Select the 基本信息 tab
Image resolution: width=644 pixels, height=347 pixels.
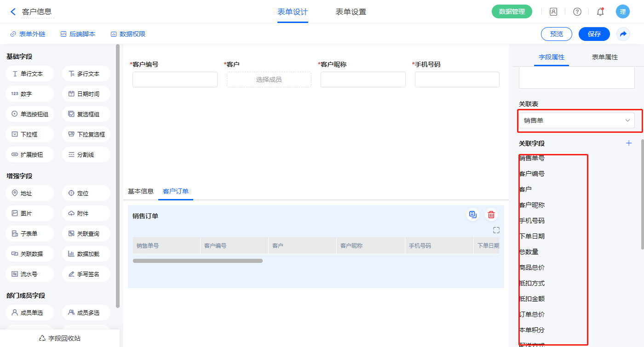[x=141, y=192]
